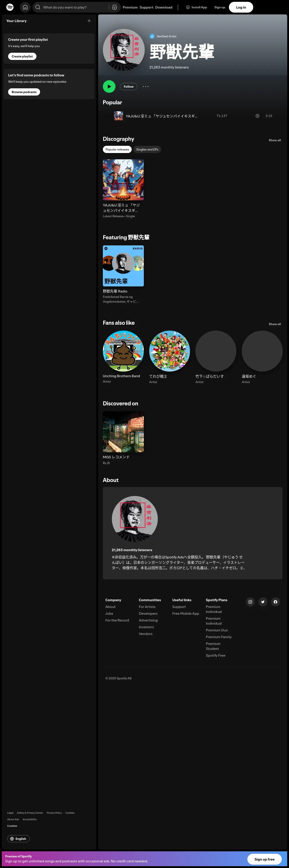This screenshot has height=868, width=289.
Task: Click Create playlist button
Action: (x=22, y=56)
